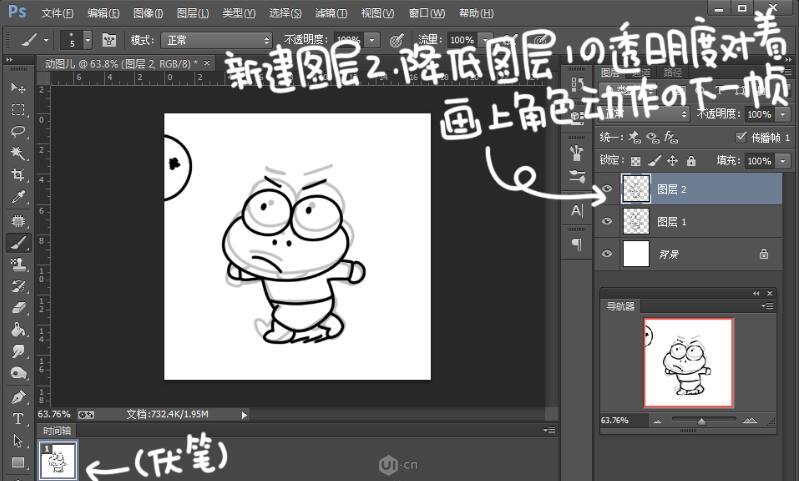This screenshot has height=481, width=799.
Task: Select the Healing Brush tool
Action: (18, 221)
